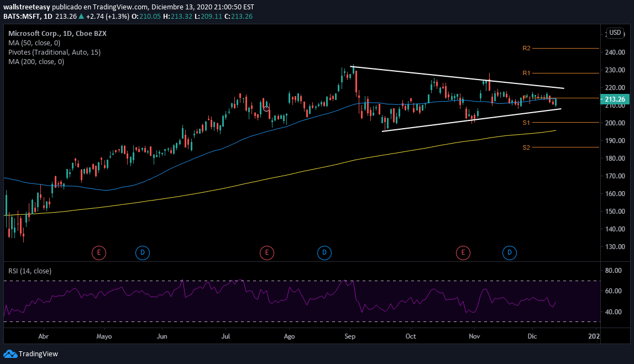This screenshot has height=364, width=634.
Task: Select the MA (200, close, 0) indicator legend
Action: pyautogui.click(x=36, y=62)
